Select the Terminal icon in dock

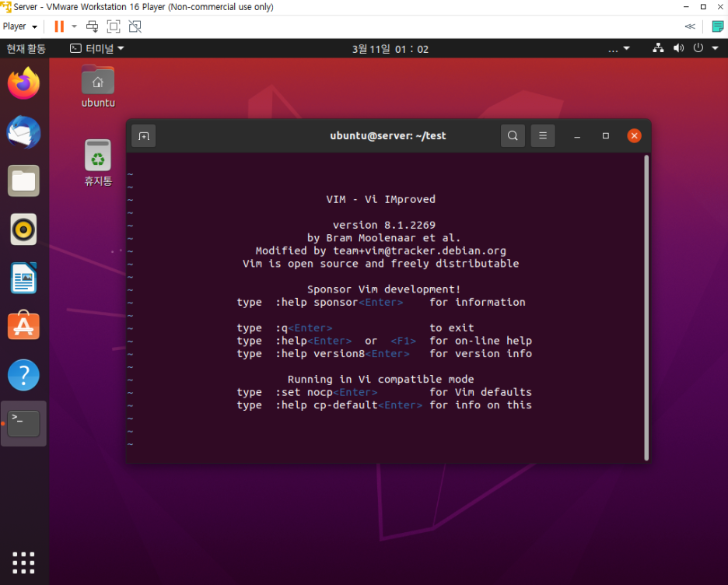pos(23,423)
